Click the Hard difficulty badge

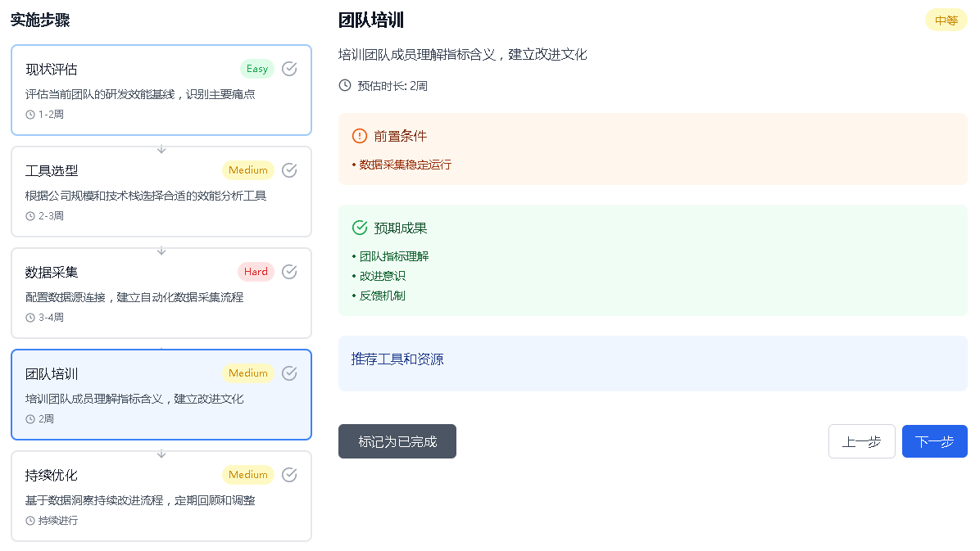tap(256, 272)
